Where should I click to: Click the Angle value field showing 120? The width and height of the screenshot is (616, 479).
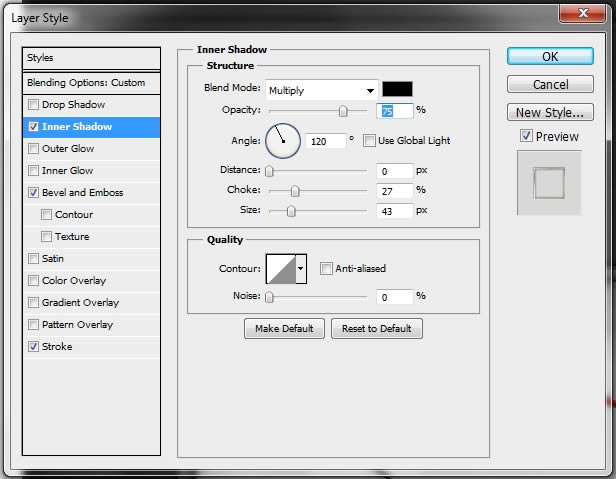[326, 141]
